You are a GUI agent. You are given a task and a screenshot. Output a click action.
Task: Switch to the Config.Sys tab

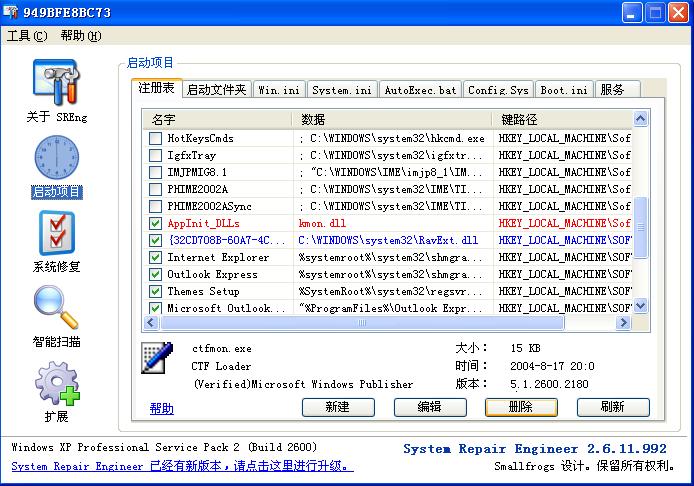coord(498,90)
